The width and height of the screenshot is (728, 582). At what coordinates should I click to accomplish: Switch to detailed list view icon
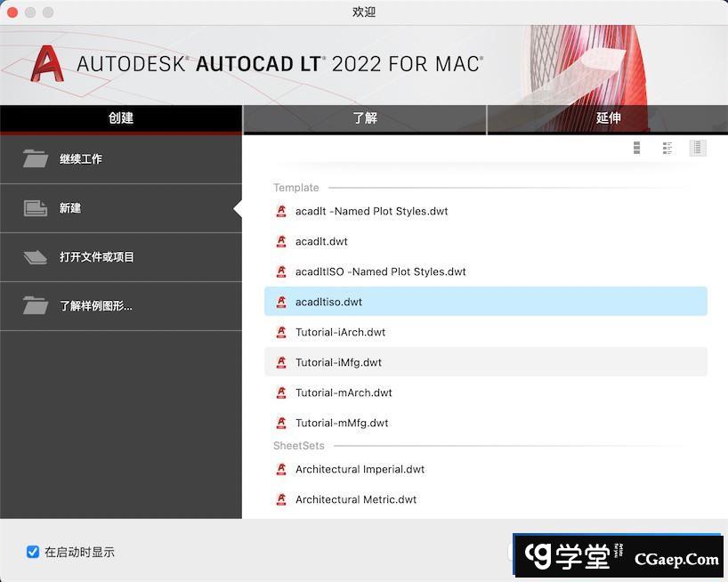[x=667, y=148]
